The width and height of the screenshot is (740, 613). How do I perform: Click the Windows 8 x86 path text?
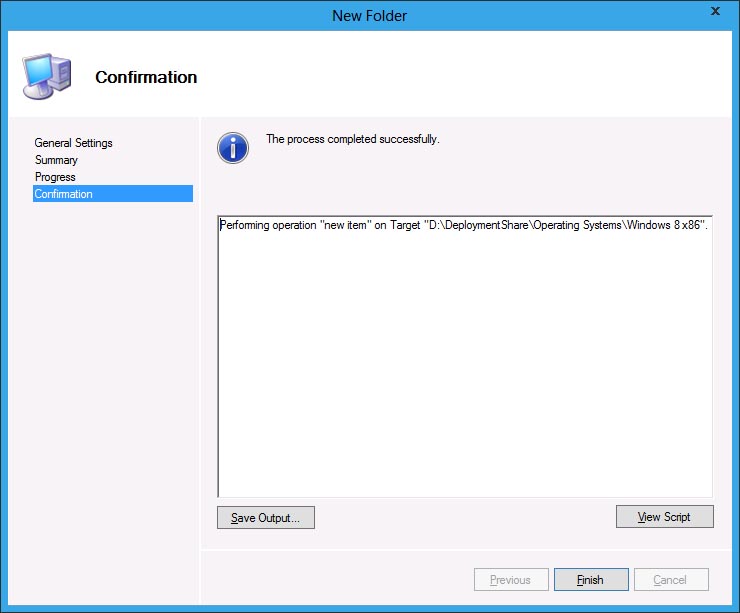click(x=665, y=226)
